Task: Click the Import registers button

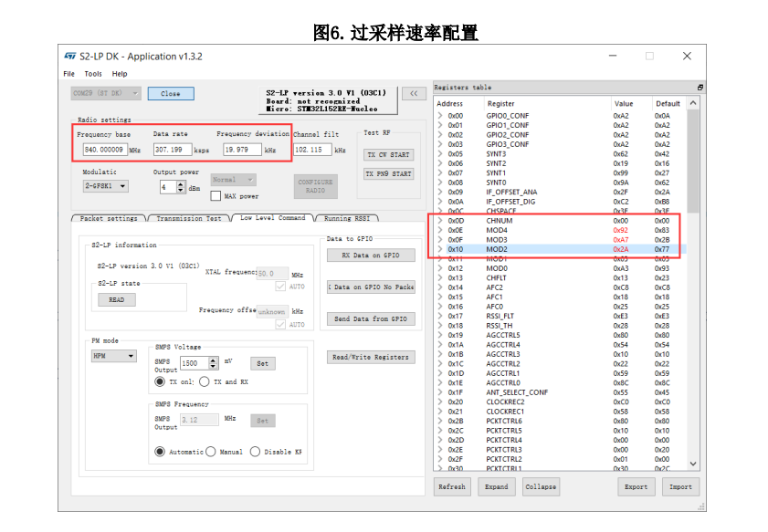Action: 681,487
